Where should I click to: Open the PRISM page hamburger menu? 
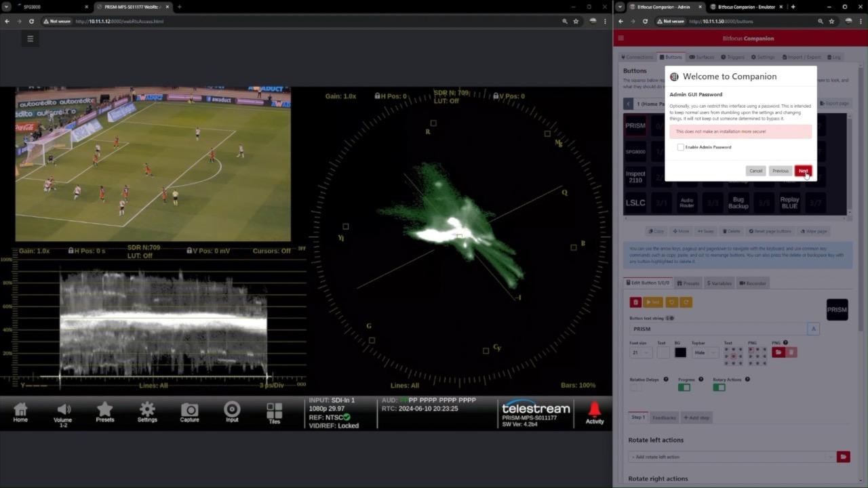(30, 39)
